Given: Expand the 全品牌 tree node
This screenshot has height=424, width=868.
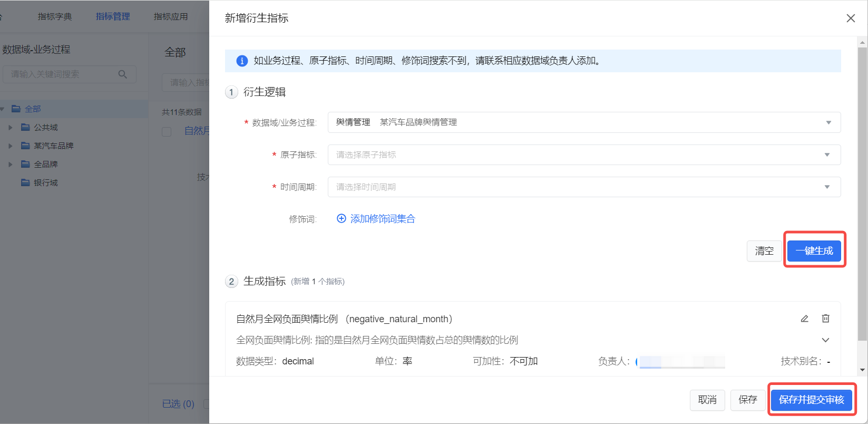Looking at the screenshot, I should pos(10,164).
